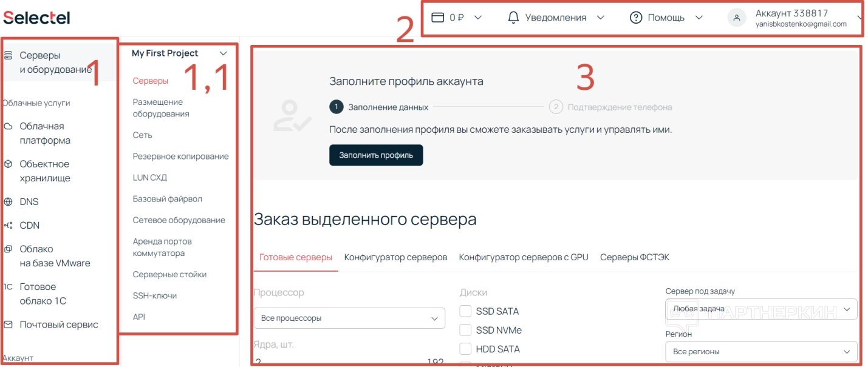The width and height of the screenshot is (868, 367).
Task: Click the object storage cube icon
Action: 8,164
